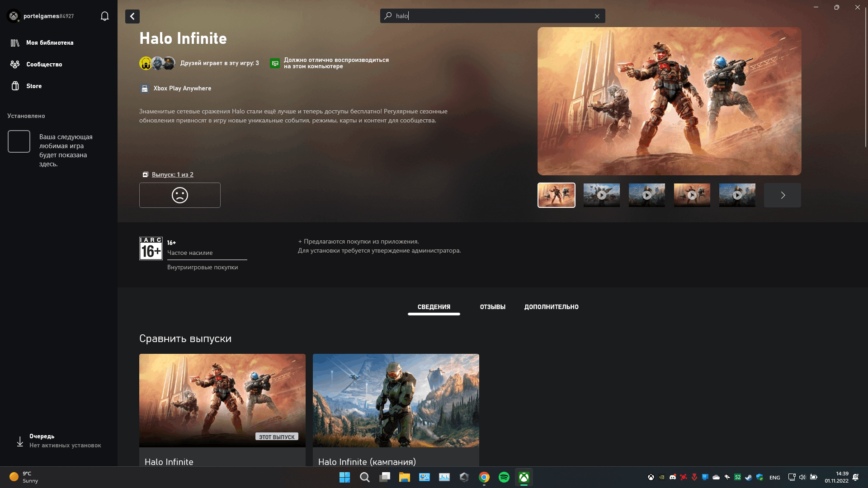This screenshot has height=488, width=868.
Task: Click the installed game placeholder box
Action: (19, 141)
